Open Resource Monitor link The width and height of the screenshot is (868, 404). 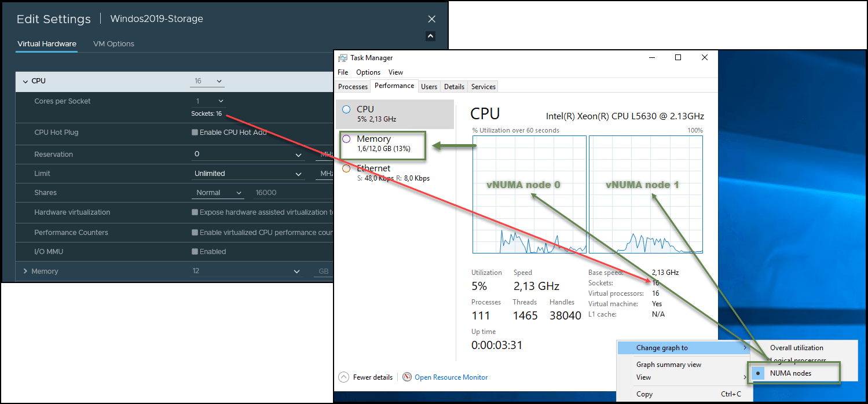coord(451,377)
